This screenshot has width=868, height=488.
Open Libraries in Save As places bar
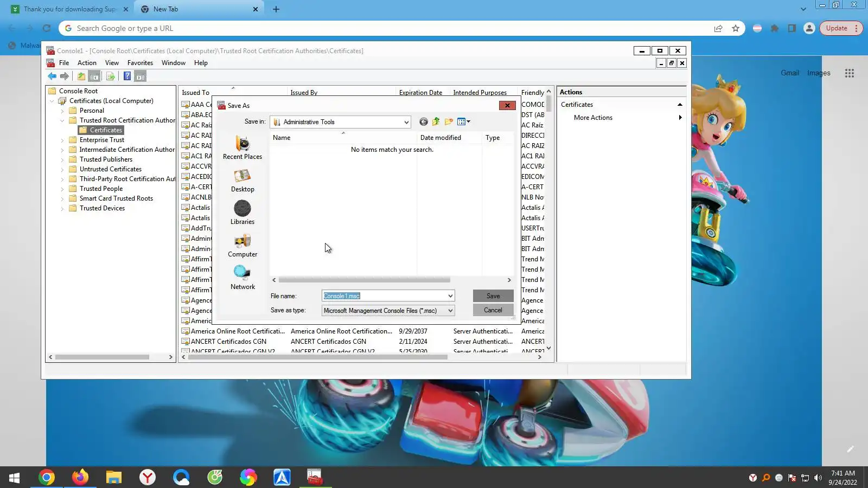point(242,213)
